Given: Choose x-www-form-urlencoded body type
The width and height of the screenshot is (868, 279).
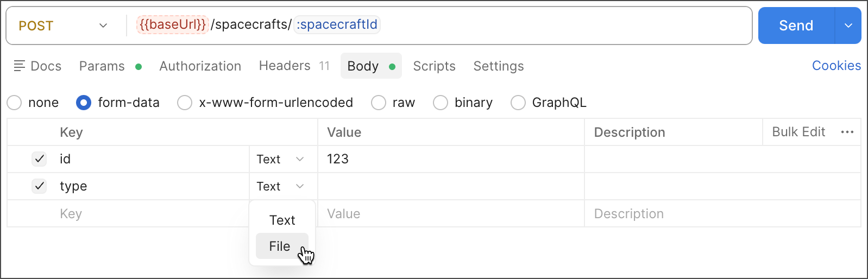Looking at the screenshot, I should [185, 103].
